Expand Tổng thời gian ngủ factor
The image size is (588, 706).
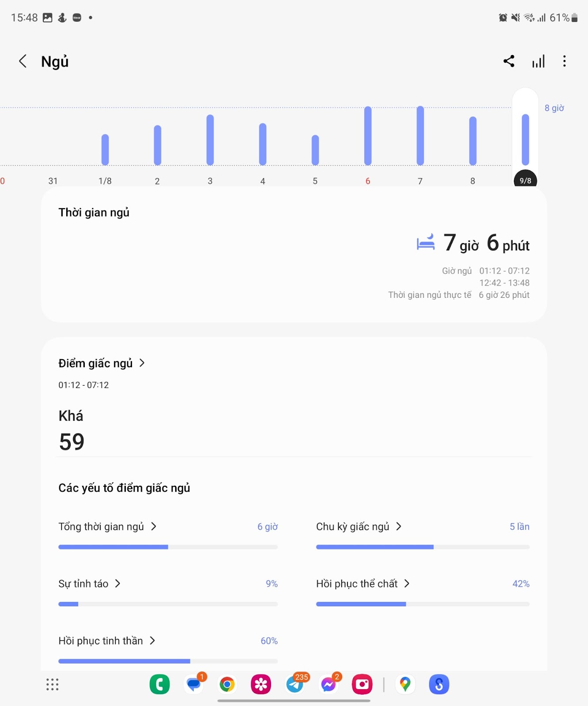click(107, 526)
